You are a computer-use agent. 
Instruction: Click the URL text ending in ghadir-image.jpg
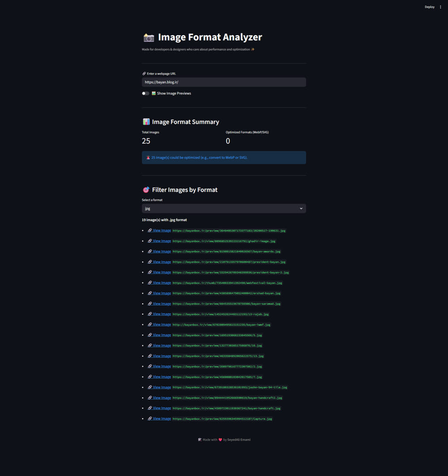tap(224, 241)
